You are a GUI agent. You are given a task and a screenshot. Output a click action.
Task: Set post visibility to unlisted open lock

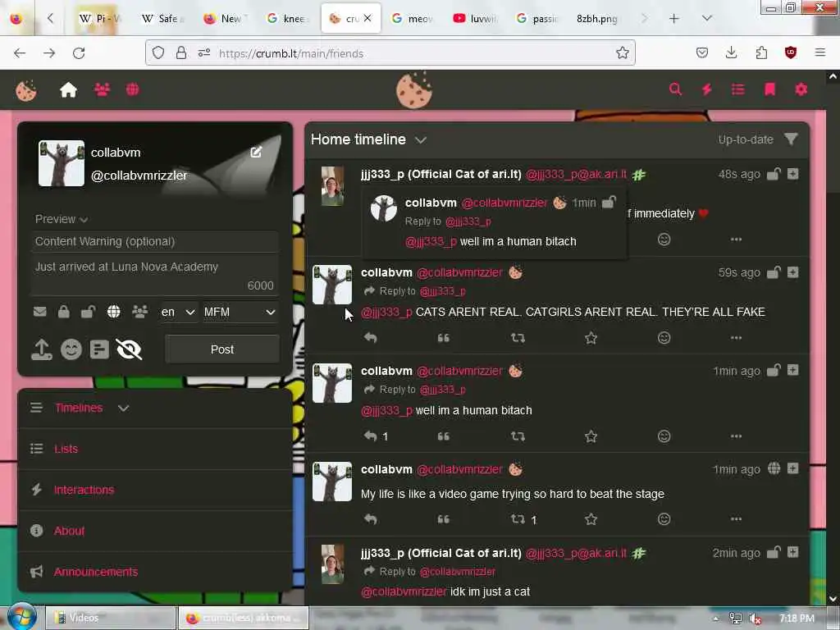88,312
